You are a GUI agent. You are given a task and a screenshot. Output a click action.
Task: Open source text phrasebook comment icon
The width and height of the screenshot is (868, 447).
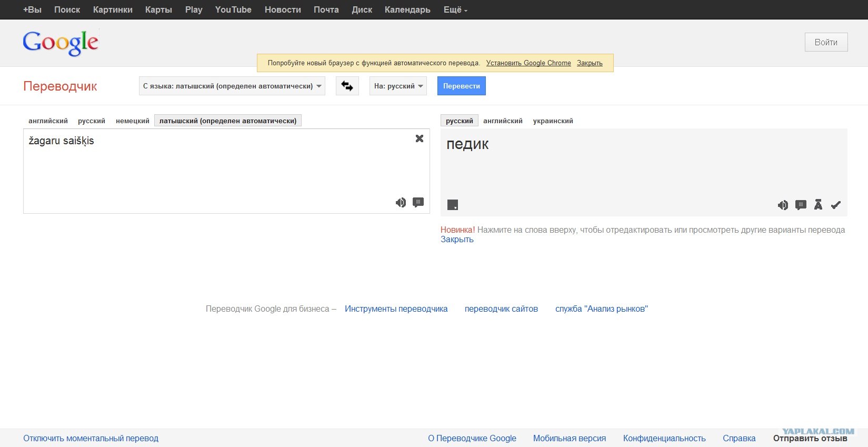pyautogui.click(x=418, y=203)
